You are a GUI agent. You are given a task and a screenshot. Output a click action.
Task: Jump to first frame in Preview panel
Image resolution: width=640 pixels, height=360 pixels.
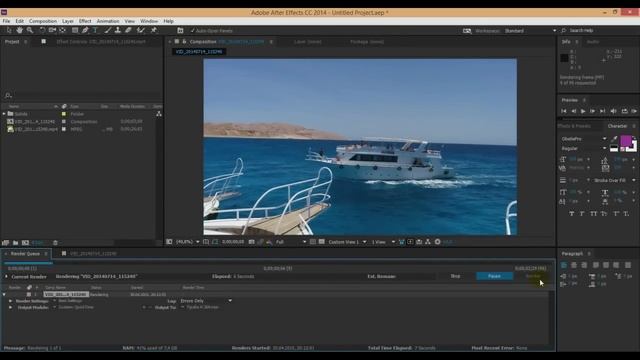click(x=564, y=111)
